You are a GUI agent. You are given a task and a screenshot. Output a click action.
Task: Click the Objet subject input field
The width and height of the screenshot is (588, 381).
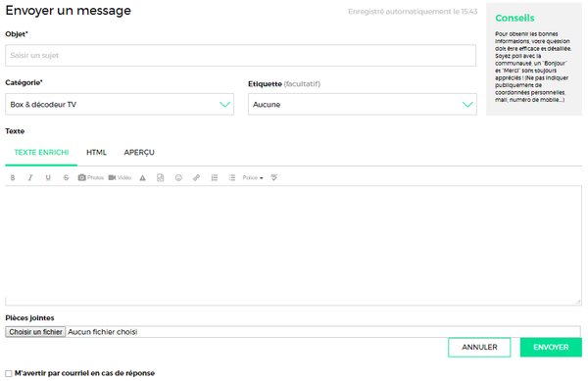241,56
